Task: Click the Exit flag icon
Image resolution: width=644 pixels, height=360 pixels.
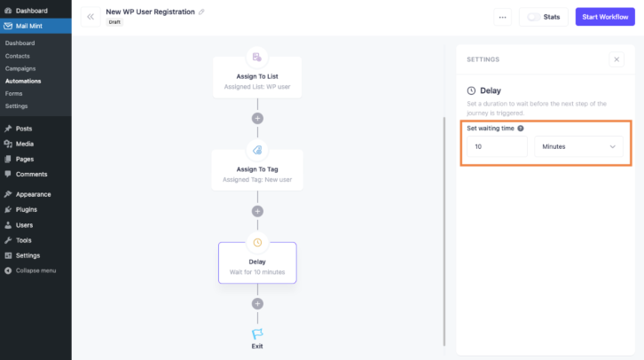Action: point(257,333)
